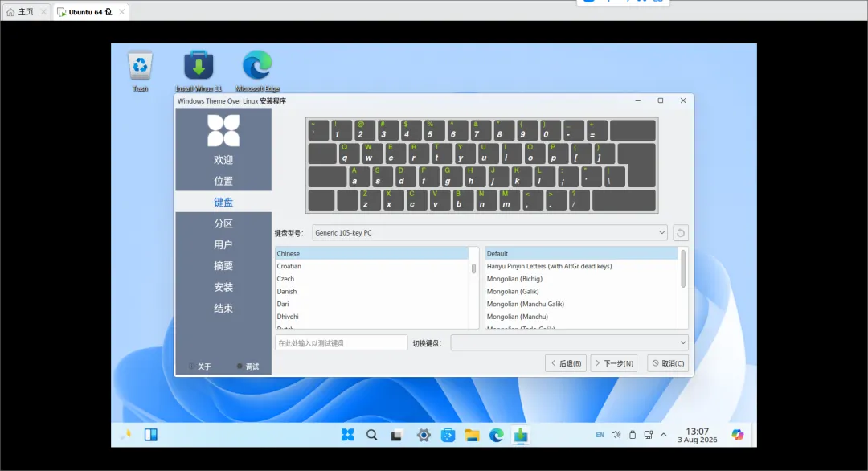Open the 键盘型号 Generic 105-key PC dropdown
Viewport: 868px width, 471px height.
click(489, 233)
